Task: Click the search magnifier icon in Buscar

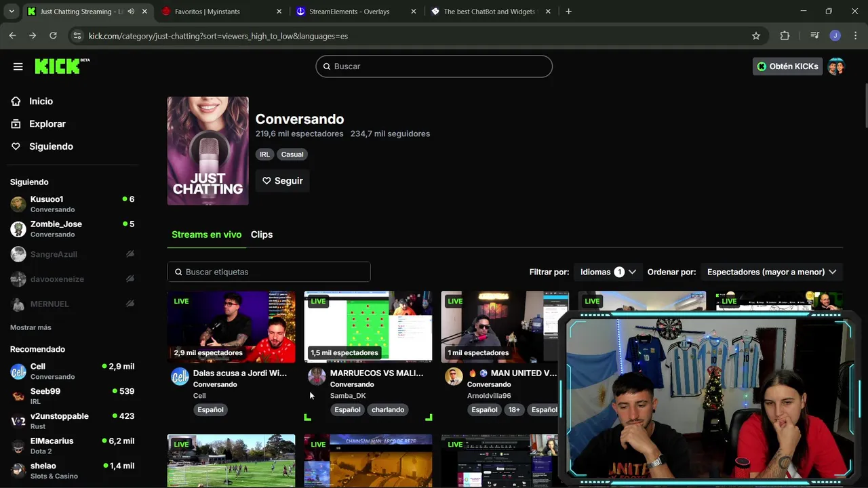Action: pos(327,66)
